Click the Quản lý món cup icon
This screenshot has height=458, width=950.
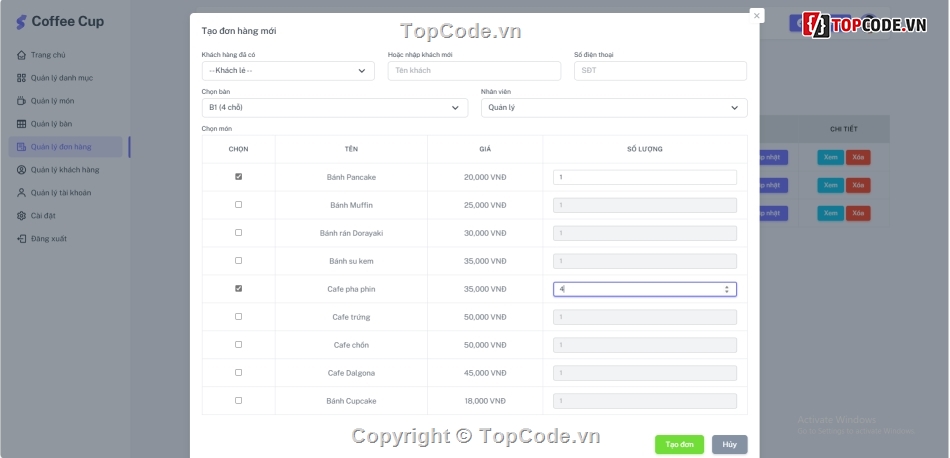[21, 101]
